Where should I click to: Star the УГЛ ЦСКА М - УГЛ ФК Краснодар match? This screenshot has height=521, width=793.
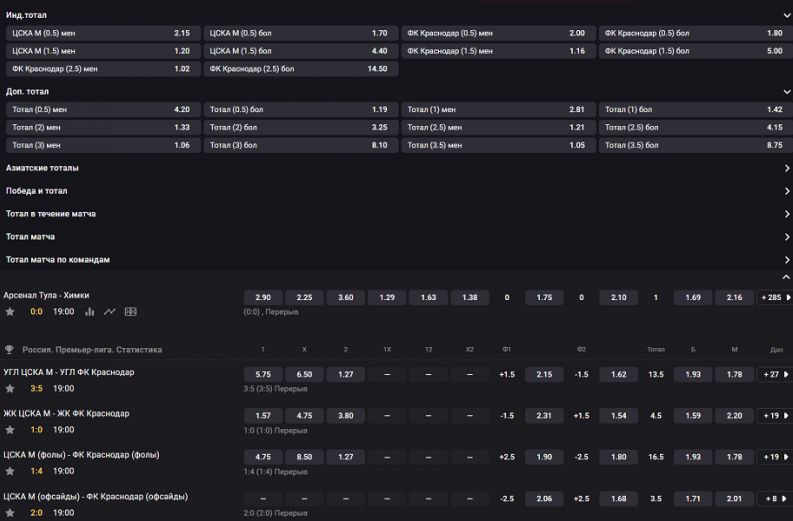coord(10,388)
